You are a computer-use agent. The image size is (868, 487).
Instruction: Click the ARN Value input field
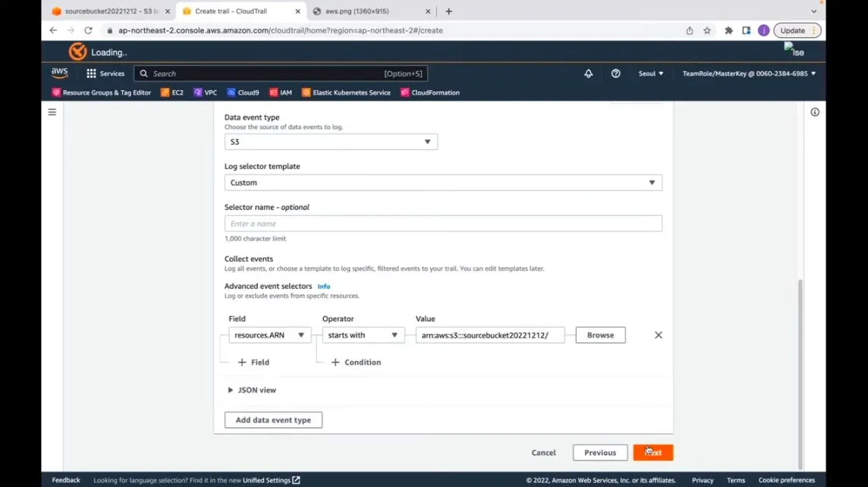490,335
